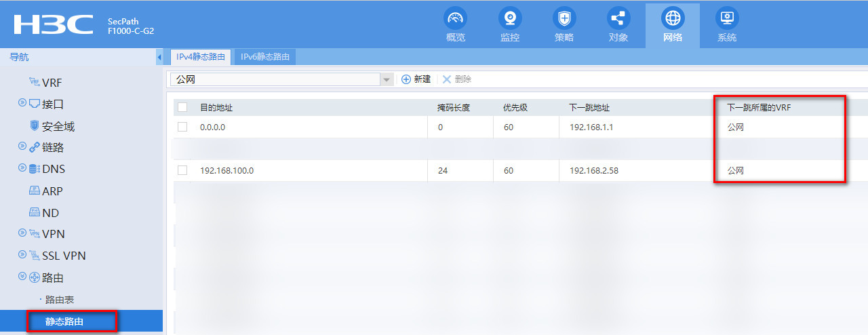Expand the SSL VPN tree node
The image size is (868, 335).
22,256
